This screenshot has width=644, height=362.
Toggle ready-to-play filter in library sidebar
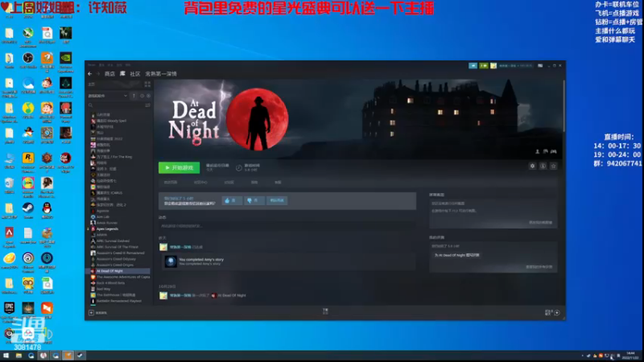(x=148, y=96)
